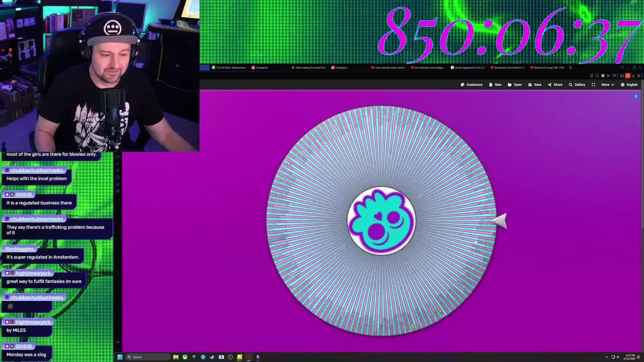This screenshot has height=362, width=644.
Task: Open the yellow sticky notes taskbar app
Action: pos(239,357)
